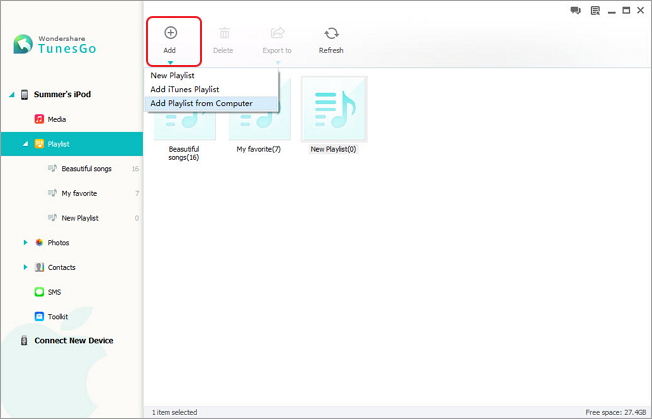652x419 pixels.
Task: Click the Delete trash icon
Action: [x=224, y=33]
